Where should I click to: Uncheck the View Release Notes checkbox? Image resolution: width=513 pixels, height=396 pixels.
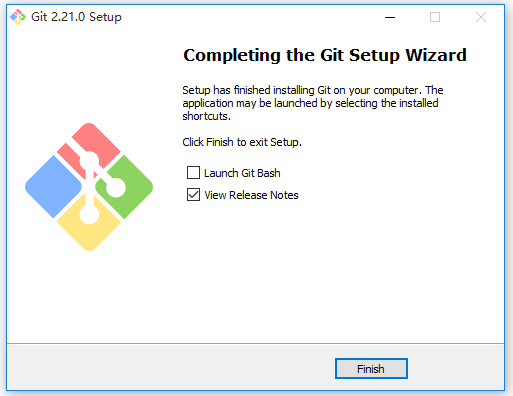tap(193, 195)
